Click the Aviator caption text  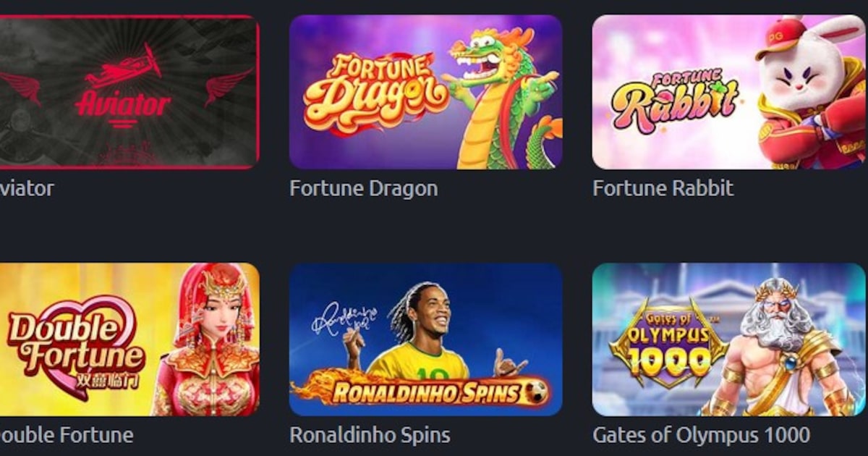27,189
